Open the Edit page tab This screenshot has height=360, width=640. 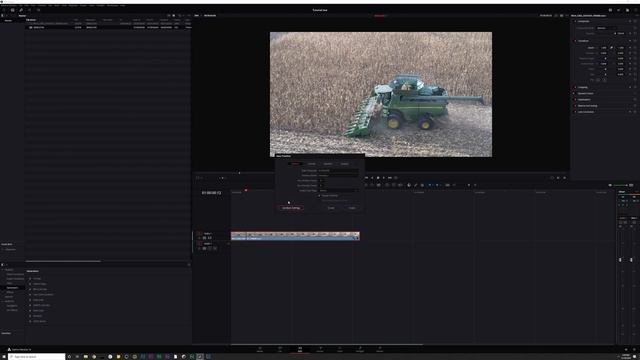pyautogui.click(x=300, y=349)
